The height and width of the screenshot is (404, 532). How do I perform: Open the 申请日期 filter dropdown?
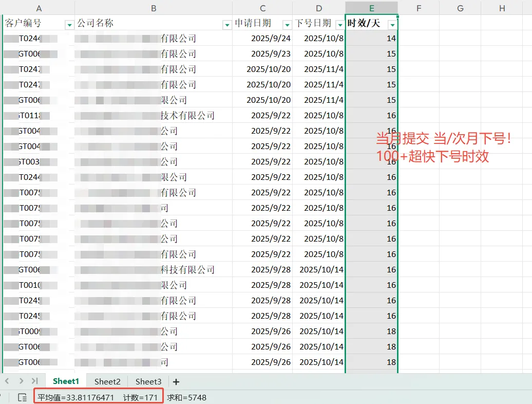click(287, 25)
